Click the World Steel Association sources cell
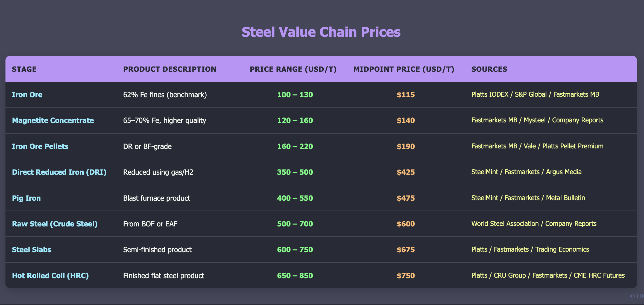Image resolution: width=644 pixels, height=305 pixels. pyautogui.click(x=534, y=224)
